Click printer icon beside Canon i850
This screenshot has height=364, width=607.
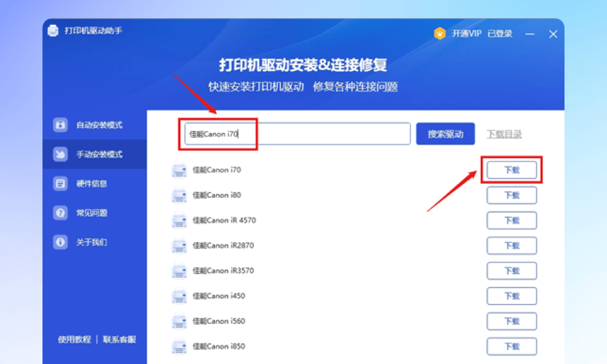(x=179, y=346)
